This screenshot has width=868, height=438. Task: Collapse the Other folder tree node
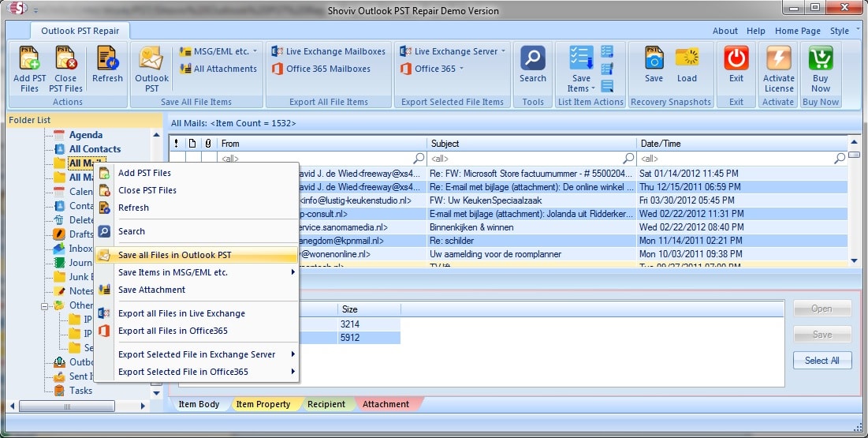pos(44,305)
